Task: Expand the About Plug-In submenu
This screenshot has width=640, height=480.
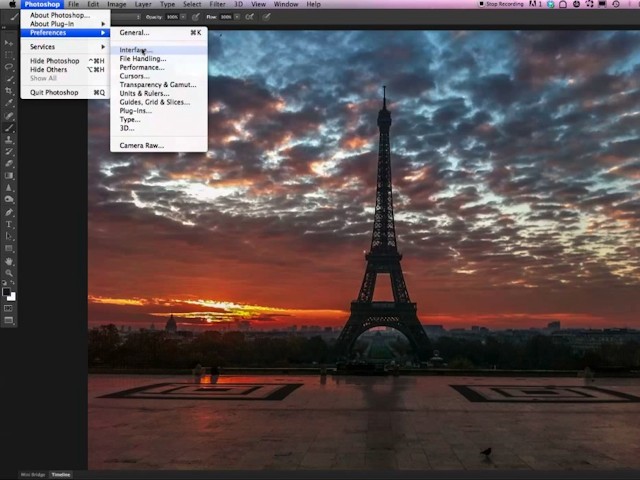Action: 66,24
